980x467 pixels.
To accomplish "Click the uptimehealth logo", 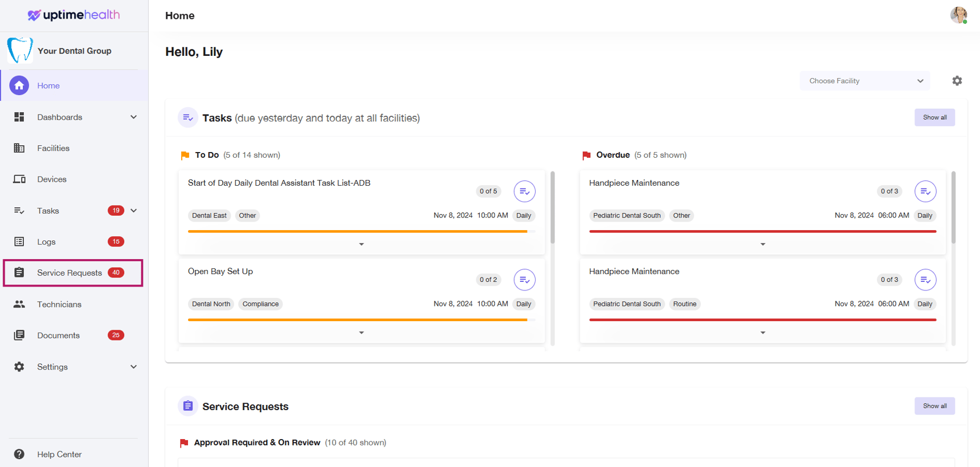I will [74, 15].
